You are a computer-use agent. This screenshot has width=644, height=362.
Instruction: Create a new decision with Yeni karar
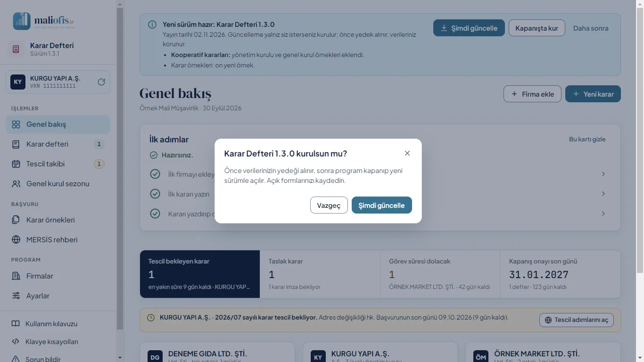(x=593, y=94)
